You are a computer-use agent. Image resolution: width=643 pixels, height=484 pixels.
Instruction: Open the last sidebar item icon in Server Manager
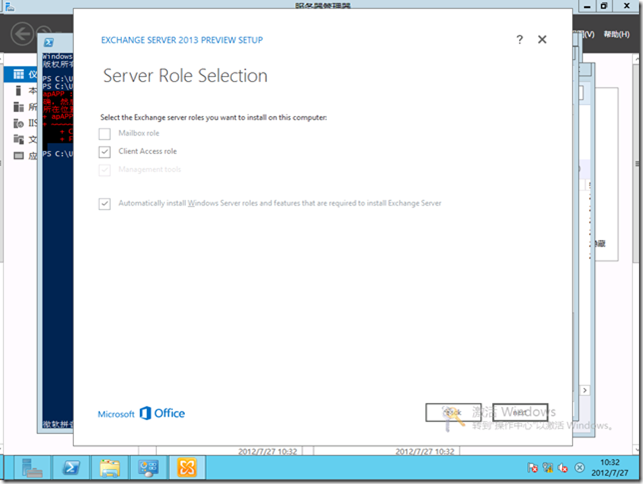(x=18, y=155)
